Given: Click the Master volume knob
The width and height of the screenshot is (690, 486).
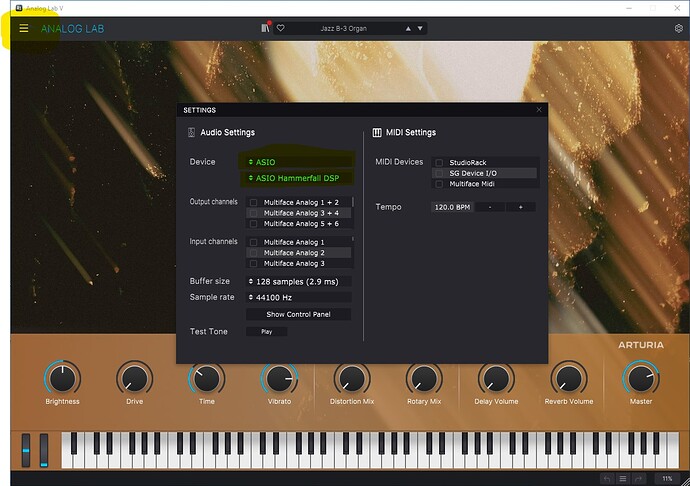Looking at the screenshot, I should (641, 379).
